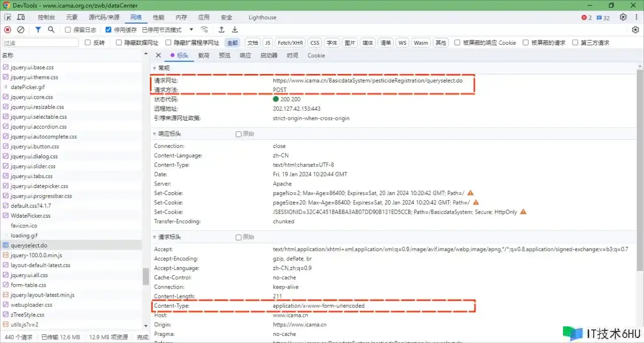Collapse the 响应标头 section
644x343 pixels.
(154, 134)
